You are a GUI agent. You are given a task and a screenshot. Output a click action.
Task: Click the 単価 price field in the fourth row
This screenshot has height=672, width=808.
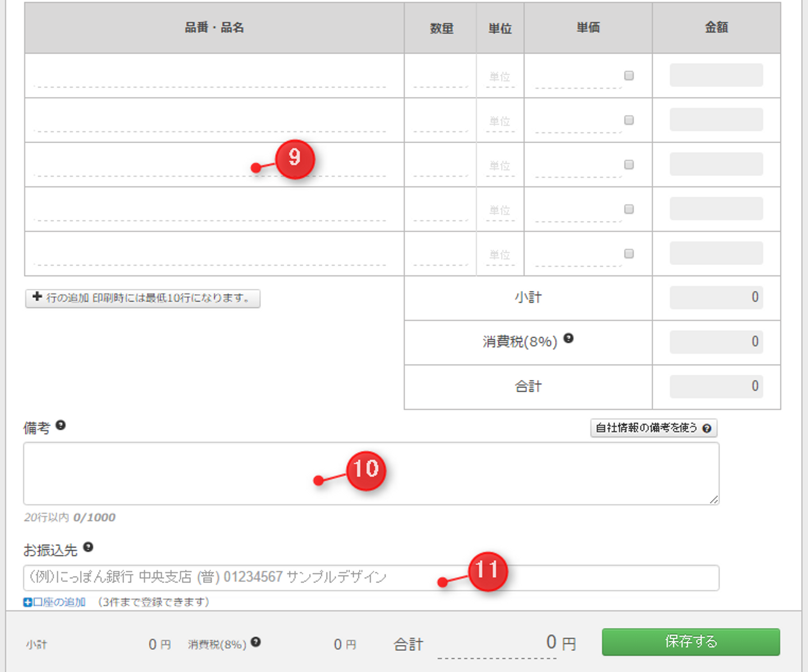(578, 210)
